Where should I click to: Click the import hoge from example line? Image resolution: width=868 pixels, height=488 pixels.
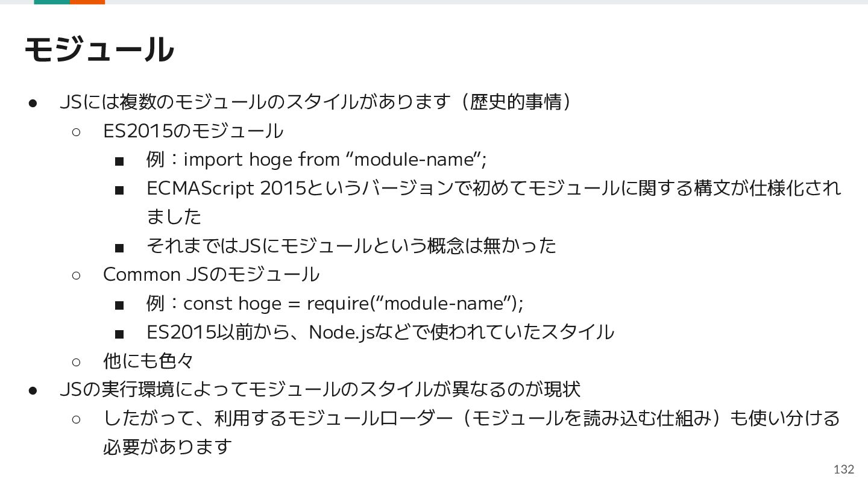(316, 160)
